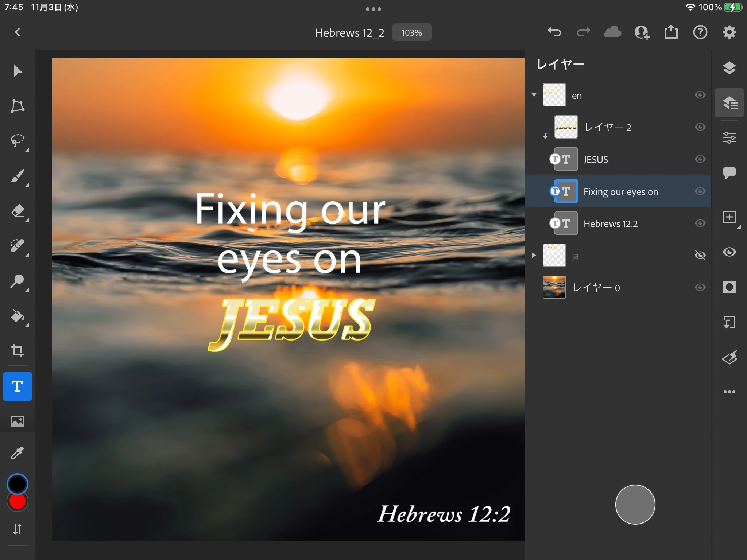Select the Brush tool
Image resolution: width=747 pixels, height=560 pixels.
click(17, 176)
